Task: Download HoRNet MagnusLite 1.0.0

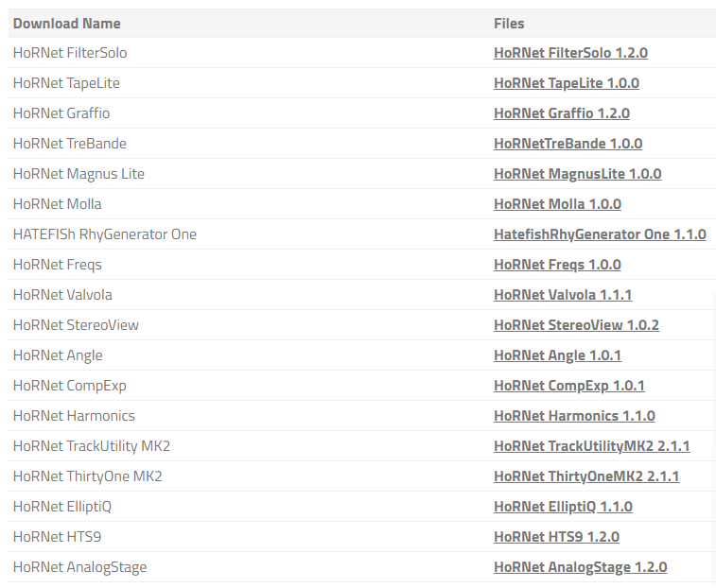Action: [577, 174]
